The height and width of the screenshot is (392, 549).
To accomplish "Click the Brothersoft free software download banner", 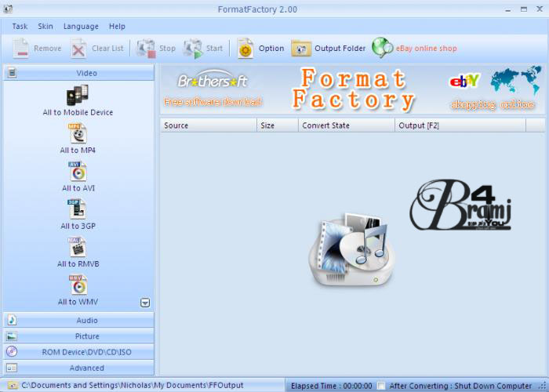I will (213, 89).
